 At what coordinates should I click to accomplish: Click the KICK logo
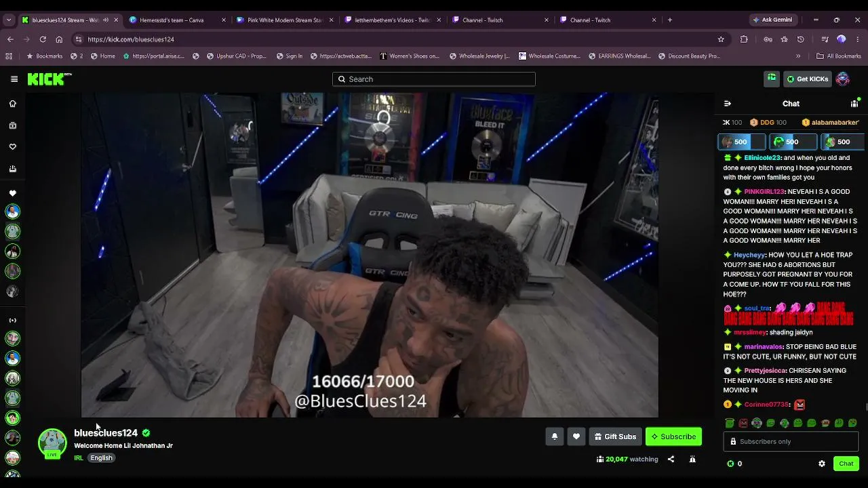click(x=50, y=79)
